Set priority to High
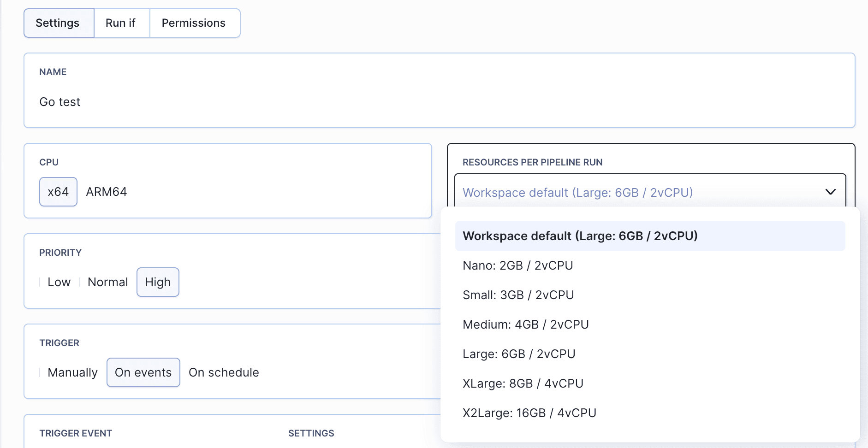The height and width of the screenshot is (448, 868). point(158,282)
